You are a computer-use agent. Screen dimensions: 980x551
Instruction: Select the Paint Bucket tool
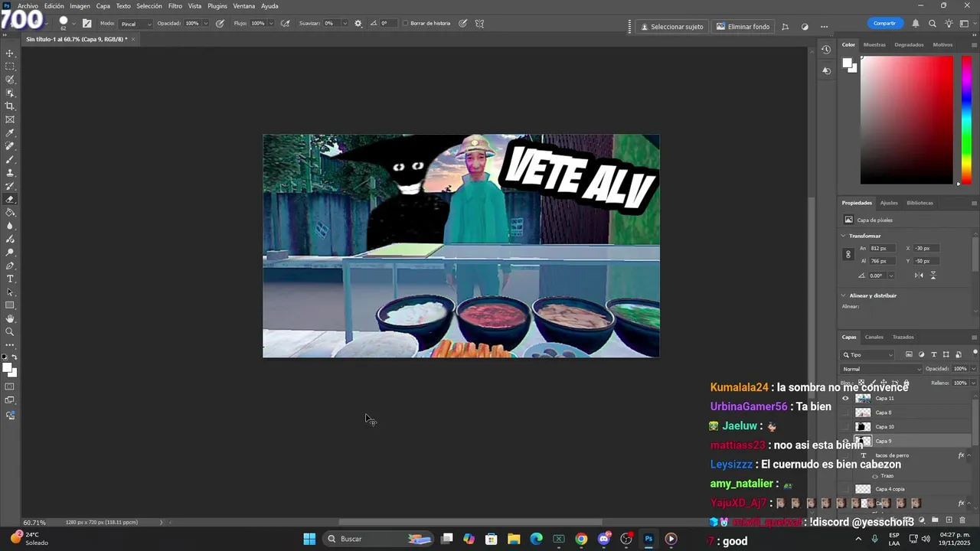[x=10, y=213]
